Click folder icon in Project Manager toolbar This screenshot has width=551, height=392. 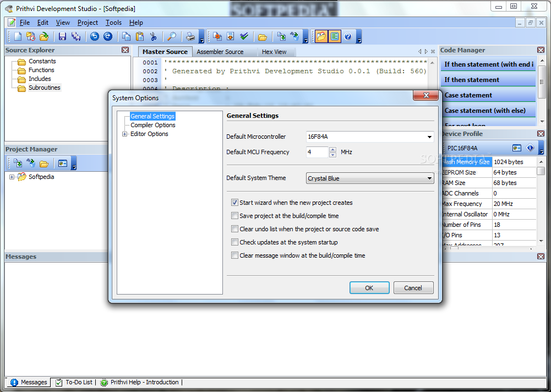pyautogui.click(x=44, y=164)
